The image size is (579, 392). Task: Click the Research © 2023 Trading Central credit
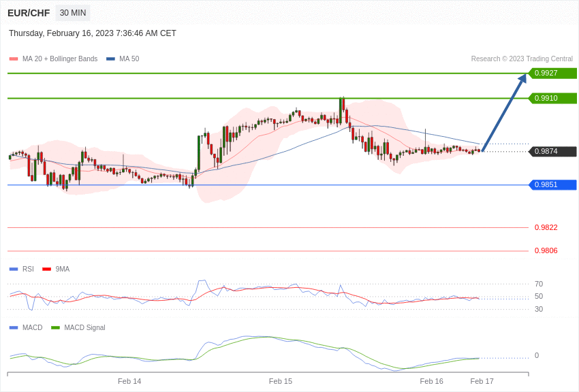pyautogui.click(x=522, y=59)
